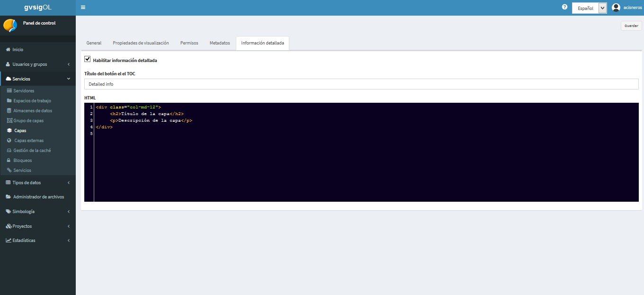This screenshot has width=644, height=295.
Task: Click code line with h2 Título de la capa
Action: (x=147, y=114)
